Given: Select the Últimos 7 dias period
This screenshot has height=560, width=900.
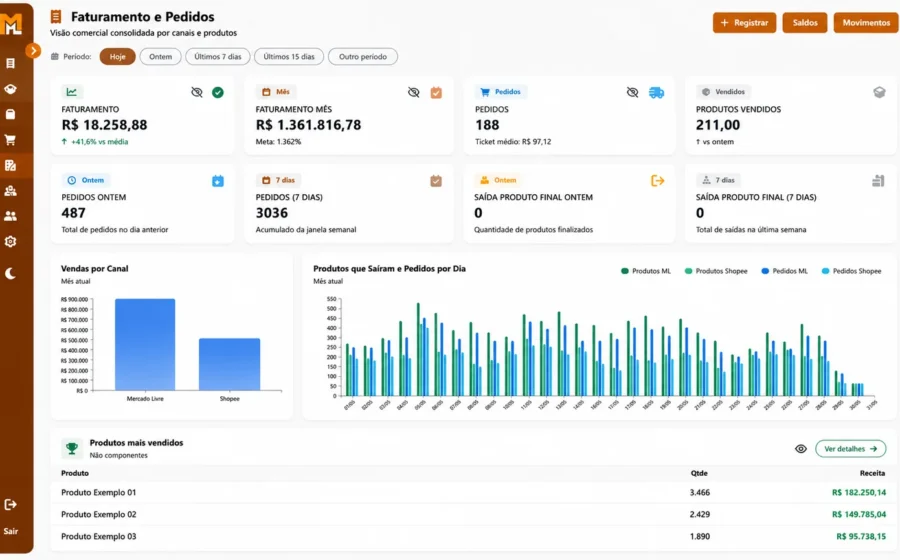Looking at the screenshot, I should [x=218, y=57].
